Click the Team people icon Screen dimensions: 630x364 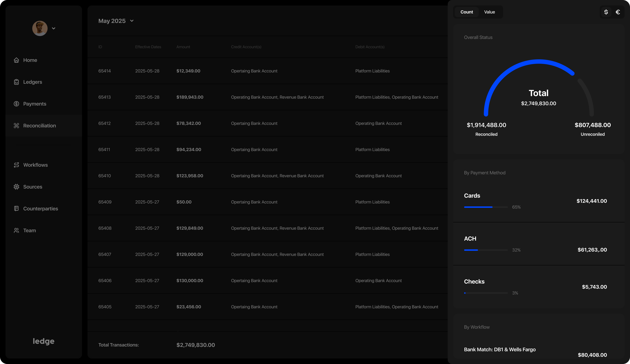pos(17,230)
